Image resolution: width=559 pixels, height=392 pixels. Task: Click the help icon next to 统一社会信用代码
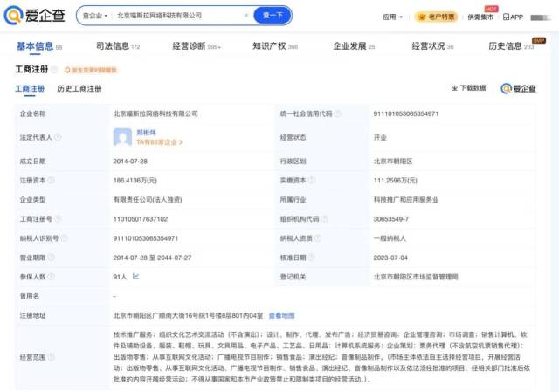(337, 113)
